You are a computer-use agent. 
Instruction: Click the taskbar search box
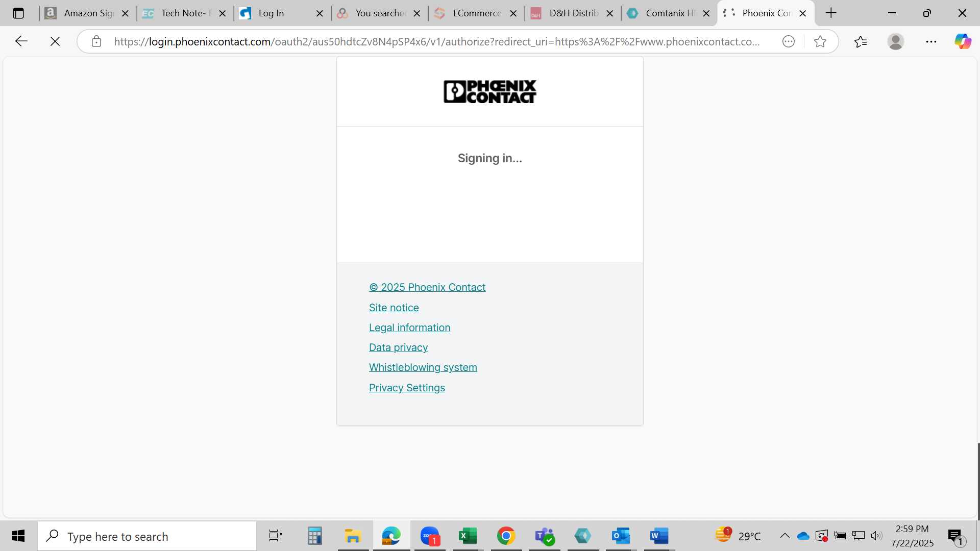pos(147,536)
